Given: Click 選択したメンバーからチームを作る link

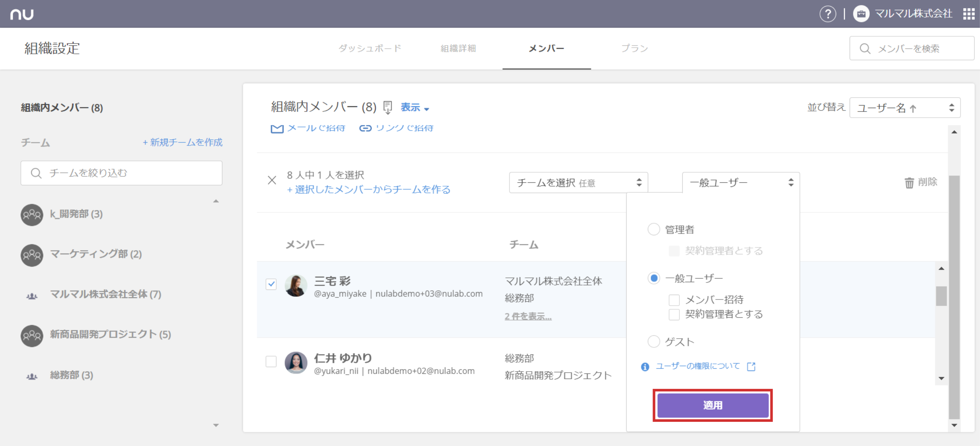Looking at the screenshot, I should [369, 189].
